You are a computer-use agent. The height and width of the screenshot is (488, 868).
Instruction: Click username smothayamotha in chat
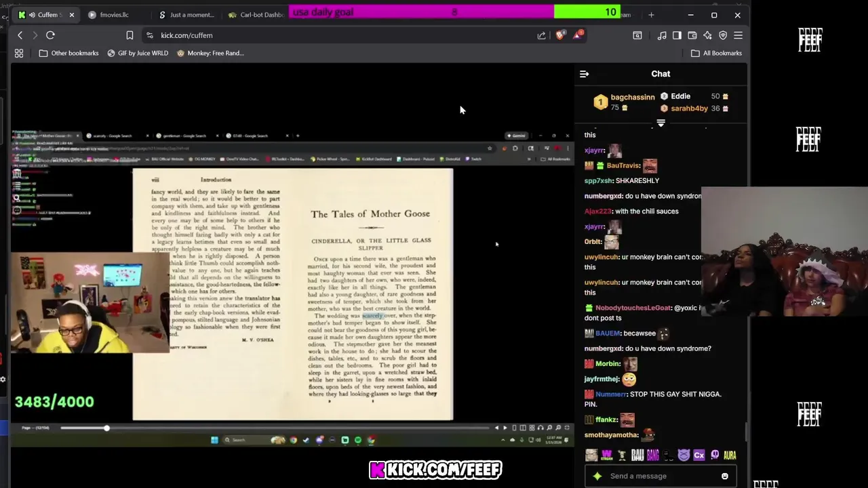(611, 435)
